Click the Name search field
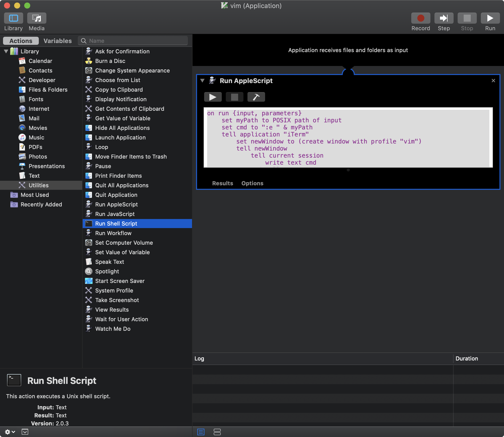Viewport: 504px width, 437px height. 133,41
